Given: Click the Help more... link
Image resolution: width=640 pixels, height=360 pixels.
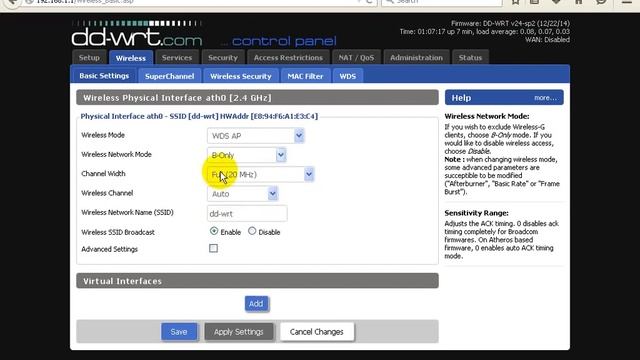Looking at the screenshot, I should [545, 98].
